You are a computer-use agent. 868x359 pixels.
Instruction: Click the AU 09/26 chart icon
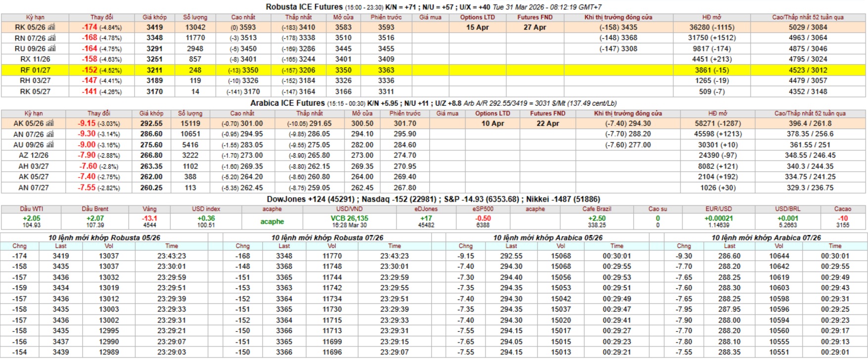[x=49, y=145]
